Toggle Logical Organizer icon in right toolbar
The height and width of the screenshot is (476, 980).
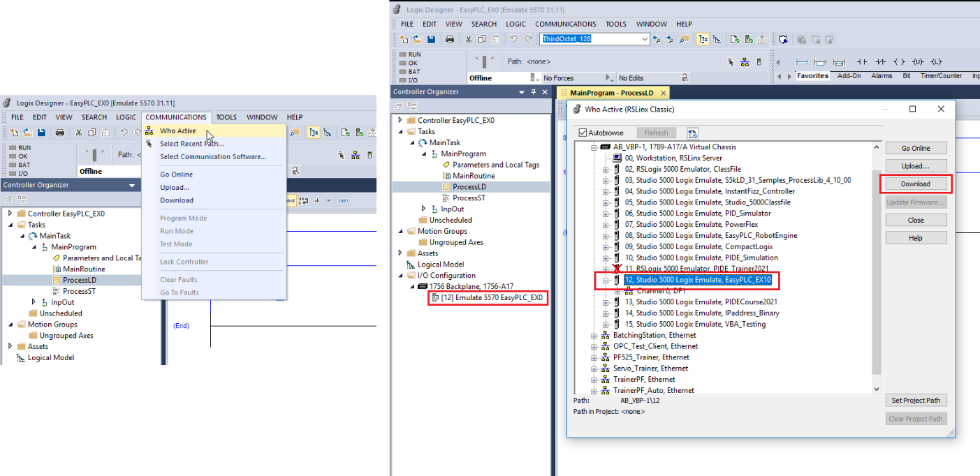[717, 39]
